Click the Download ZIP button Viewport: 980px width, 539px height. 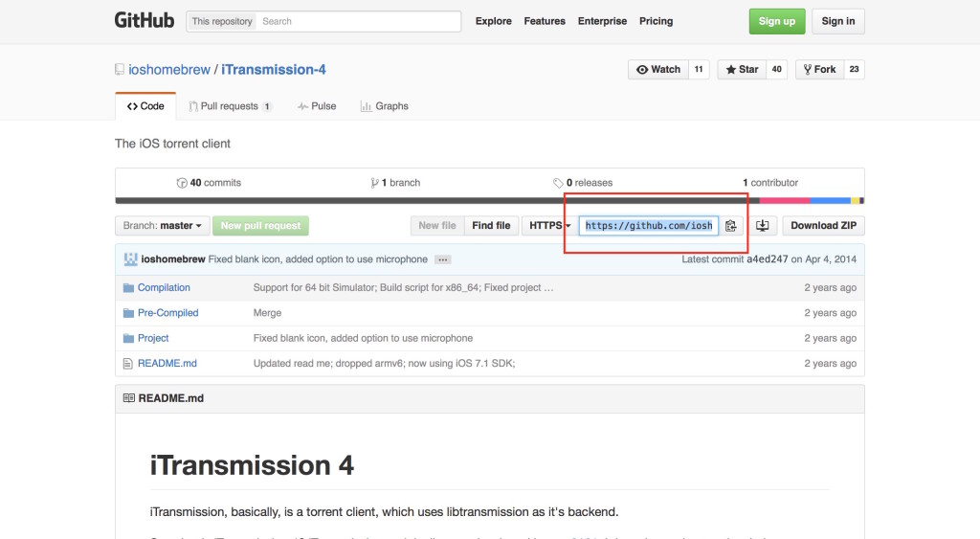[x=823, y=226]
